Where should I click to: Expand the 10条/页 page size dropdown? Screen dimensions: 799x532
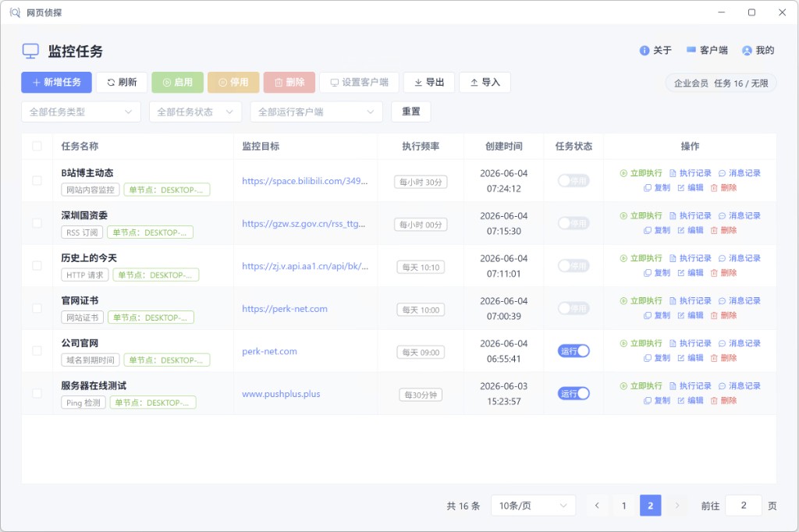(533, 505)
